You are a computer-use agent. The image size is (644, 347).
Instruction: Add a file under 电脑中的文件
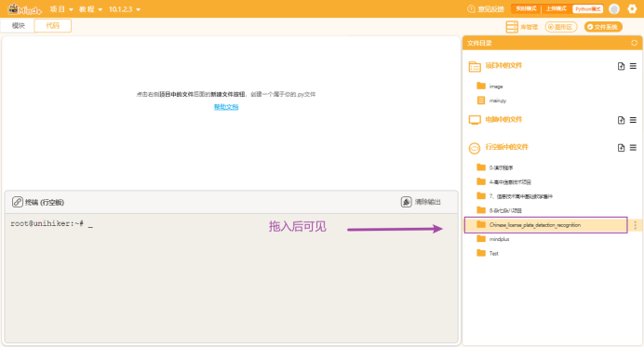pos(621,120)
